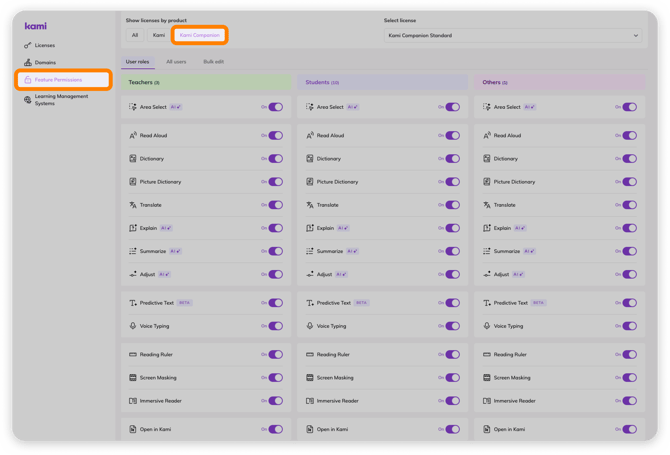Click Explain icon in Students column
This screenshot has height=455, width=670.
pyautogui.click(x=310, y=228)
